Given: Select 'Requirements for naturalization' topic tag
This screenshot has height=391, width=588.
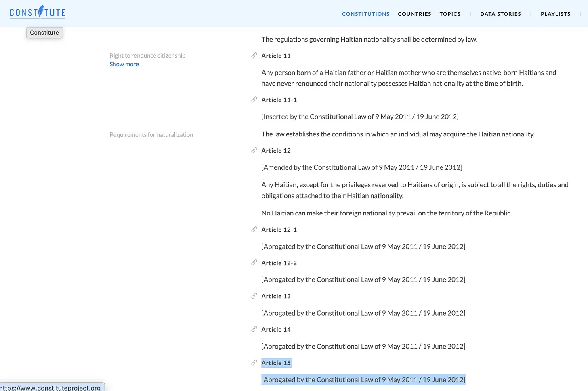Looking at the screenshot, I should pyautogui.click(x=151, y=135).
